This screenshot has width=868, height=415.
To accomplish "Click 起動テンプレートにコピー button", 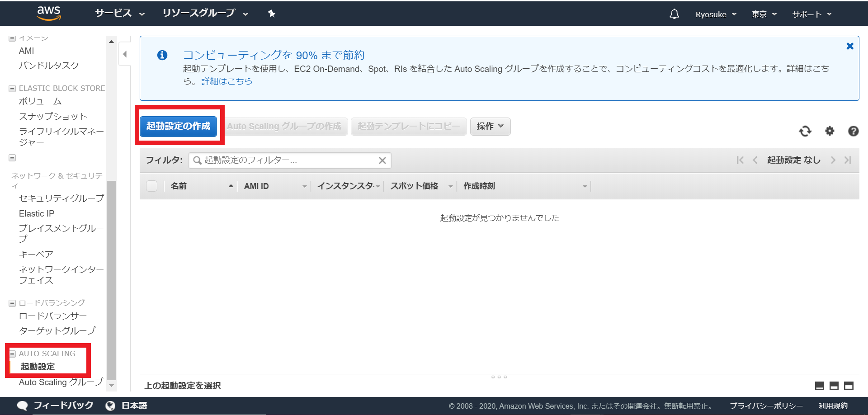I will [409, 127].
